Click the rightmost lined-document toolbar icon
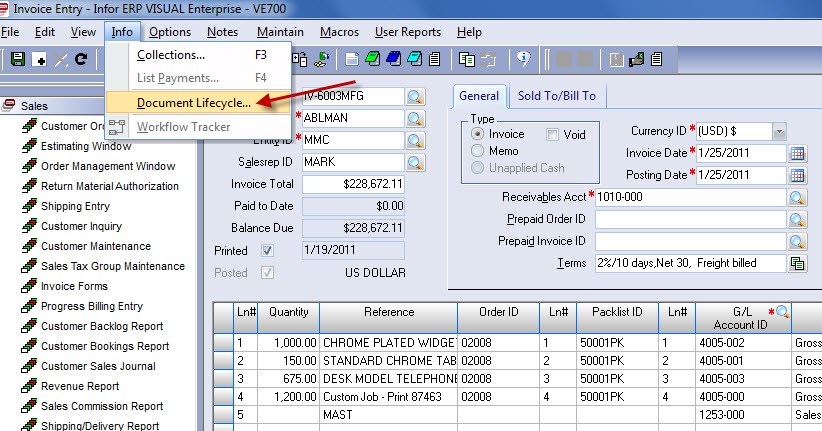 [657, 59]
